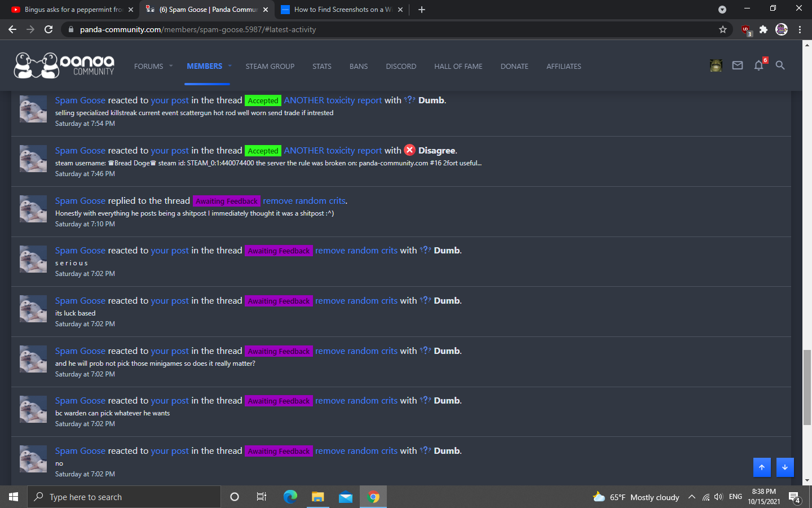
Task: Open the Chrome extensions puzzle icon
Action: click(764, 29)
